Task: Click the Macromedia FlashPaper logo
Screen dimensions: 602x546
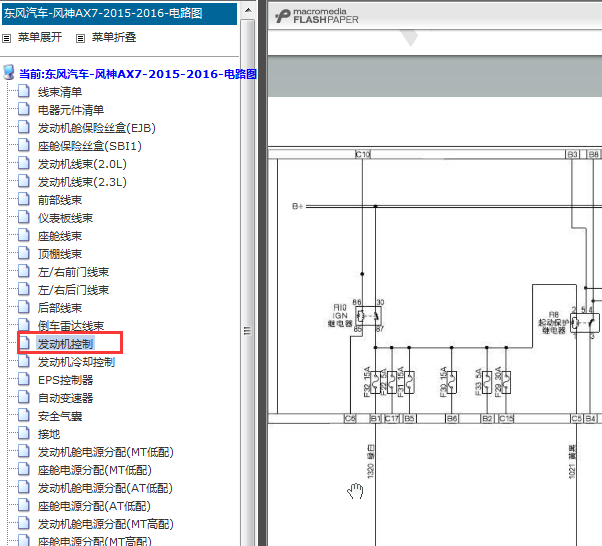Action: click(317, 16)
